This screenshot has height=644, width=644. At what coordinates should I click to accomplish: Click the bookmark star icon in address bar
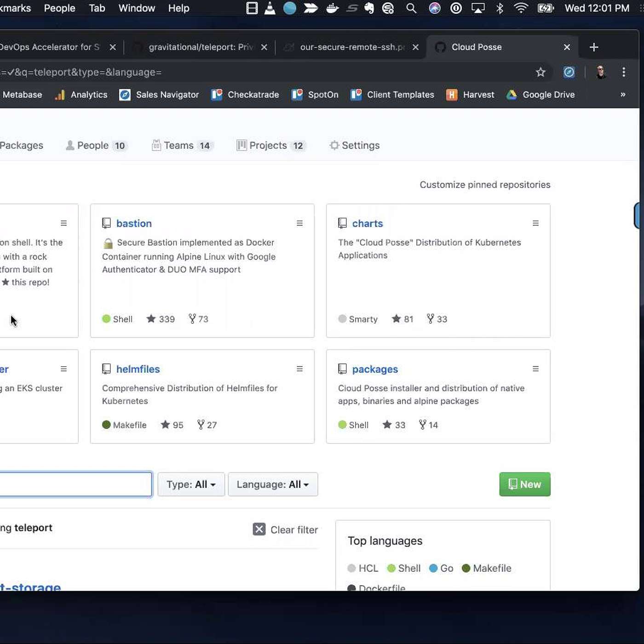tap(540, 72)
